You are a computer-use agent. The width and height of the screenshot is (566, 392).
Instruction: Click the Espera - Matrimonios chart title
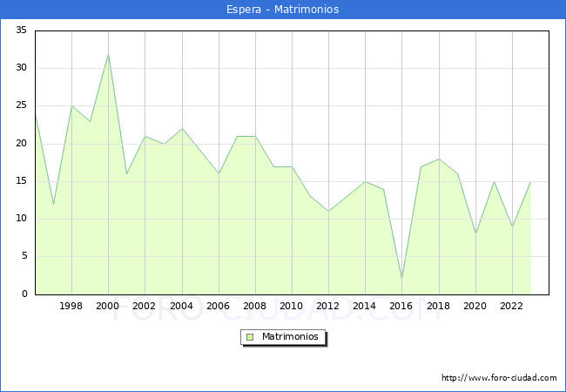coord(283,9)
